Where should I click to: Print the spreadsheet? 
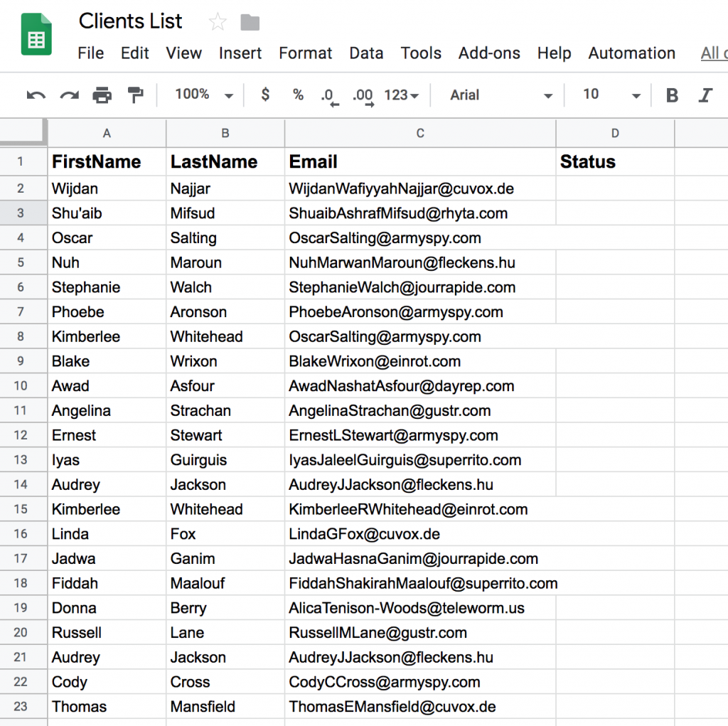[102, 95]
